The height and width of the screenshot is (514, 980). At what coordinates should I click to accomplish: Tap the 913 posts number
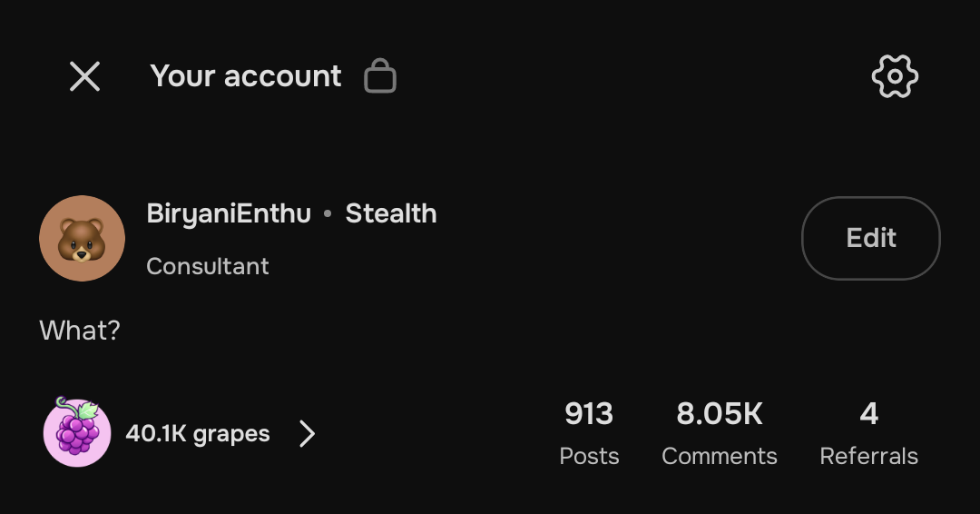coord(589,414)
